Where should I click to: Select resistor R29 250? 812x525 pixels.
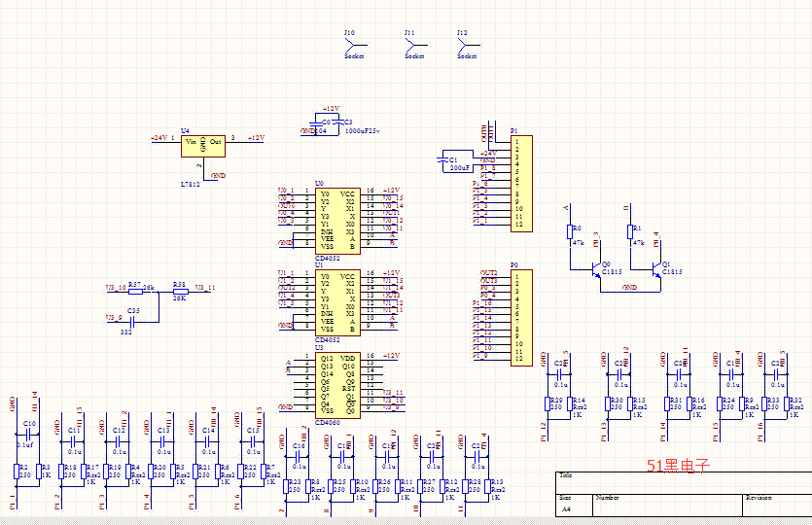[547, 403]
